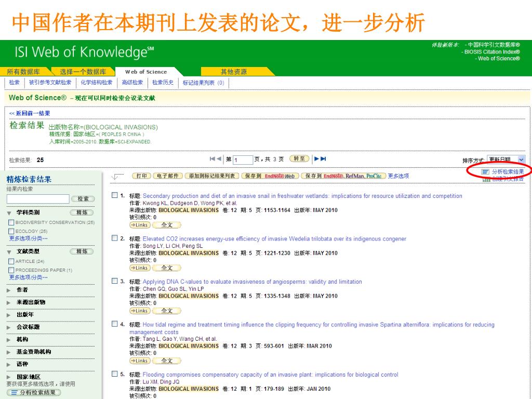This screenshot has height=399, width=532.
Task: Tick ECOLOGY (25) checkbox
Action: (x=11, y=231)
